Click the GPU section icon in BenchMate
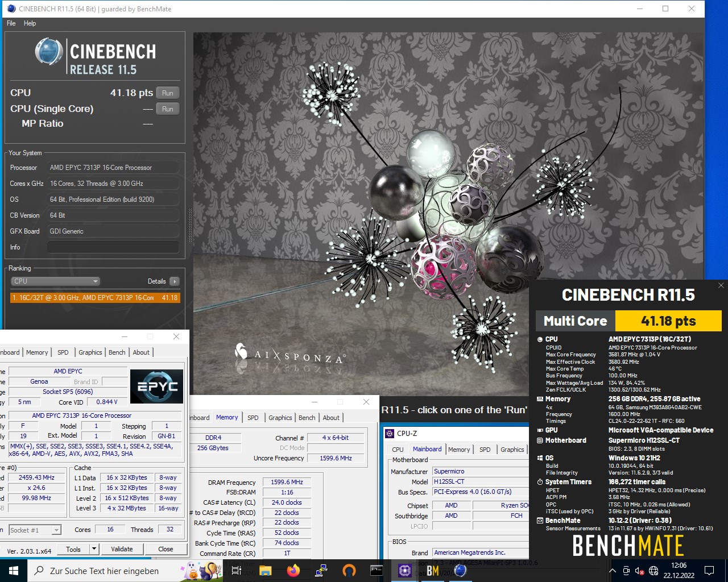The width and height of the screenshot is (728, 582). click(x=540, y=430)
